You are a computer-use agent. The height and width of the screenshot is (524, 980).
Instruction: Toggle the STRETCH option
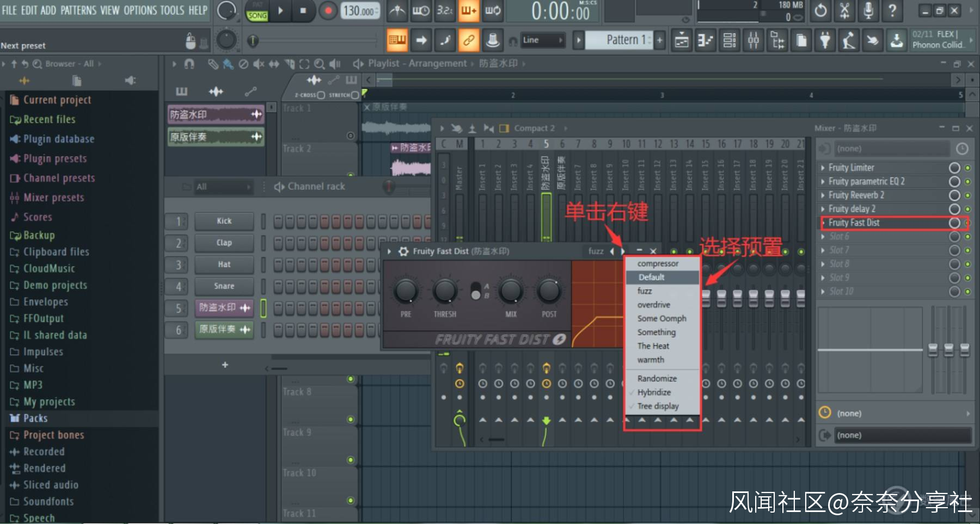(x=355, y=95)
